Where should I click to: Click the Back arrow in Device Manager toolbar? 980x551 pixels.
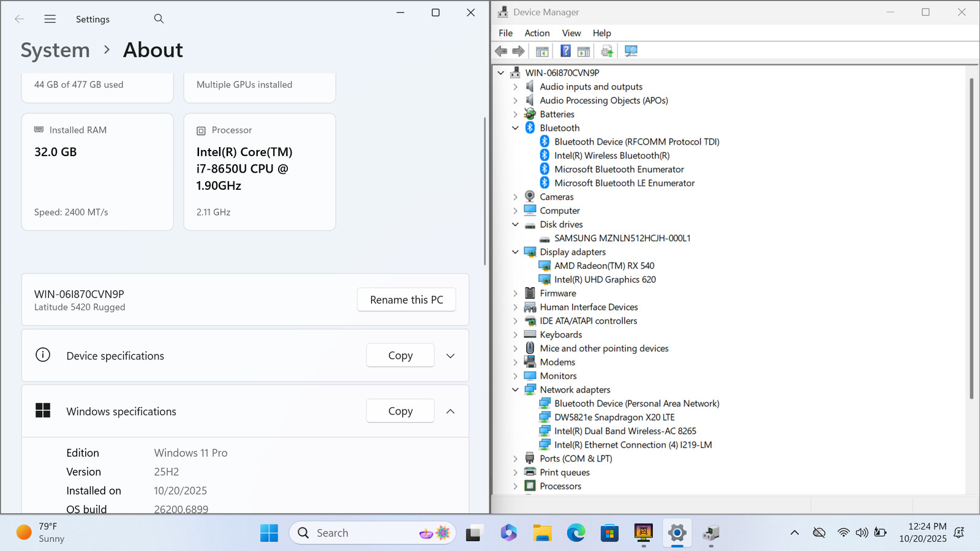501,51
